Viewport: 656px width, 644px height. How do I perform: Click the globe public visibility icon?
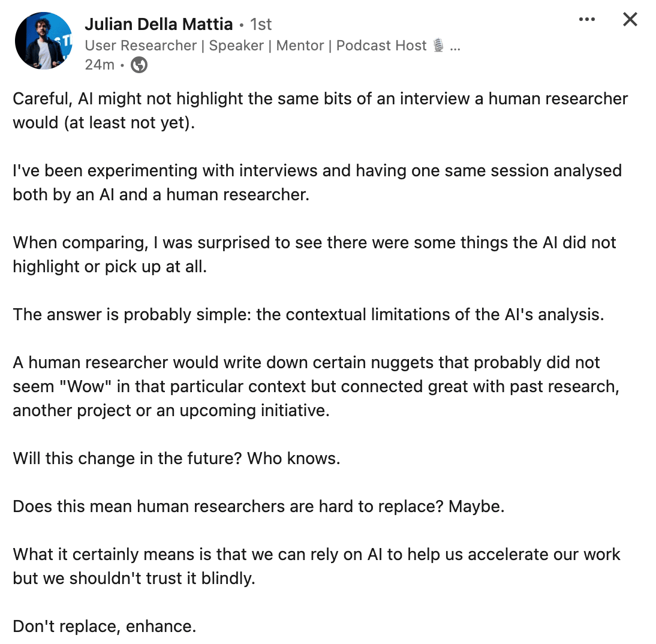coord(139,65)
